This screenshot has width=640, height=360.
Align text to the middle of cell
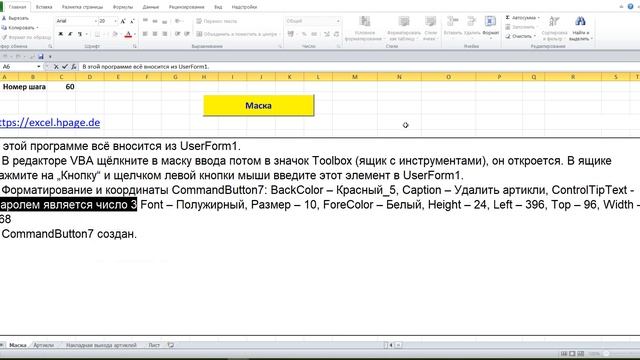tap(155, 21)
